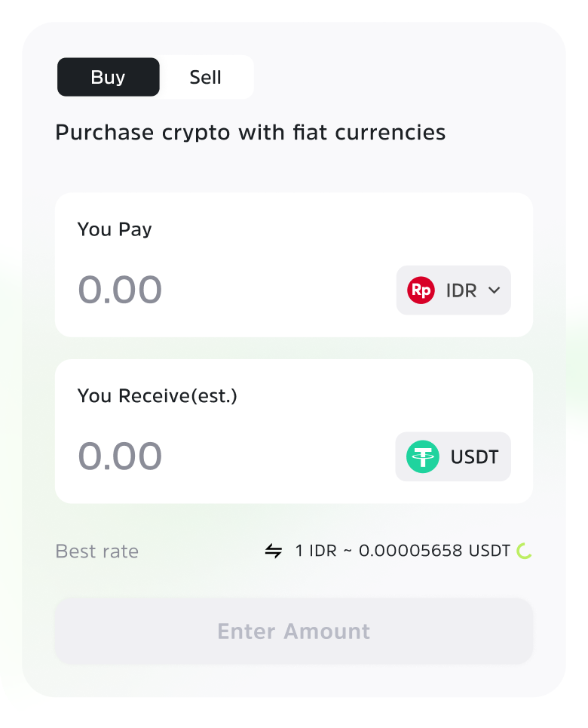
Task: Click the 1 IDR ~ 0.00005658 USDT rate text
Action: click(403, 551)
